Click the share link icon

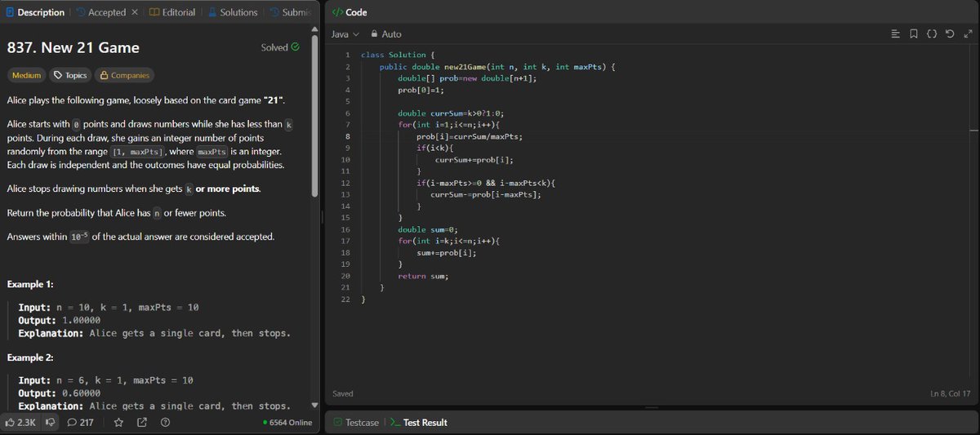pos(142,422)
